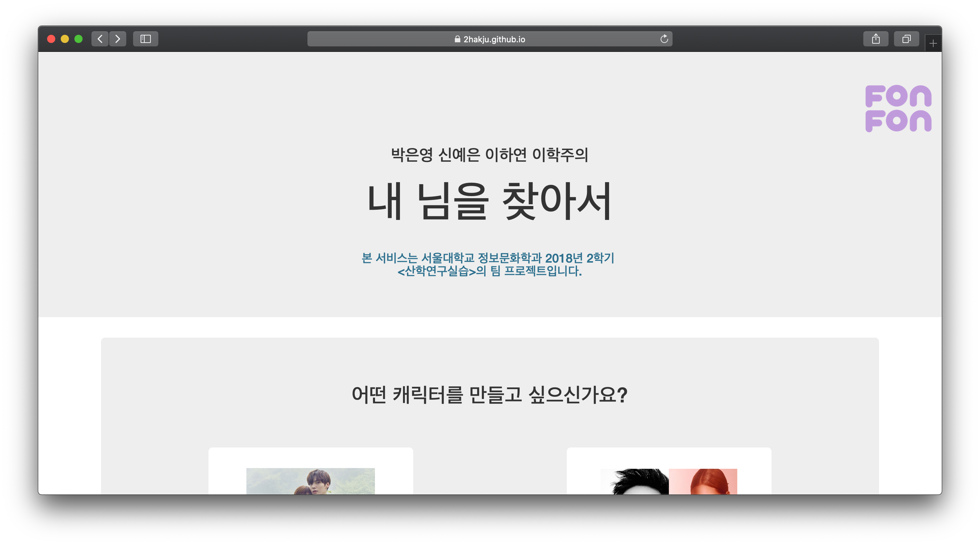The width and height of the screenshot is (980, 545).
Task: Open a new tab with plus button
Action: click(933, 44)
